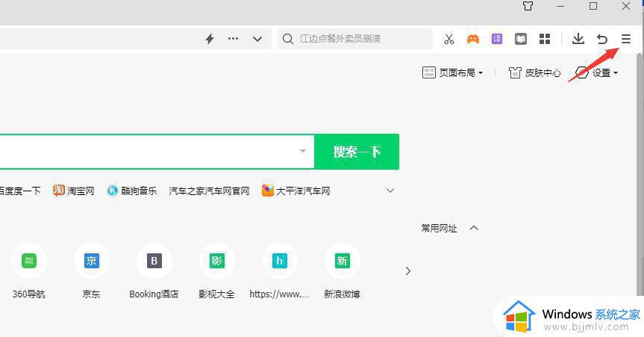Open the https://www... shortcut tile
This screenshot has width=644, height=337.
(279, 271)
